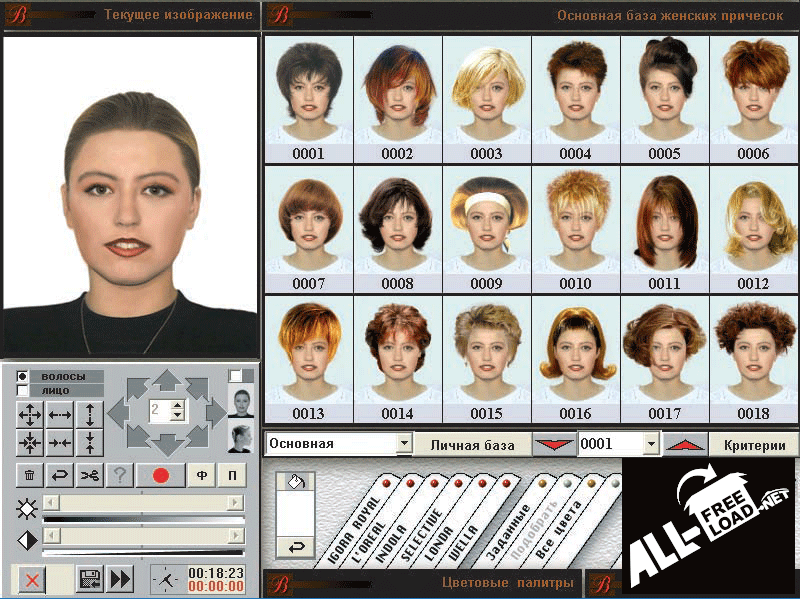The height and width of the screenshot is (599, 800).
Task: Tick the checkbox above the face thumbnails
Action: click(x=235, y=375)
